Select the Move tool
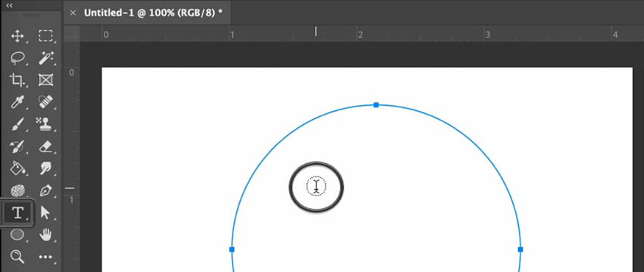The width and height of the screenshot is (644, 272). click(x=17, y=36)
